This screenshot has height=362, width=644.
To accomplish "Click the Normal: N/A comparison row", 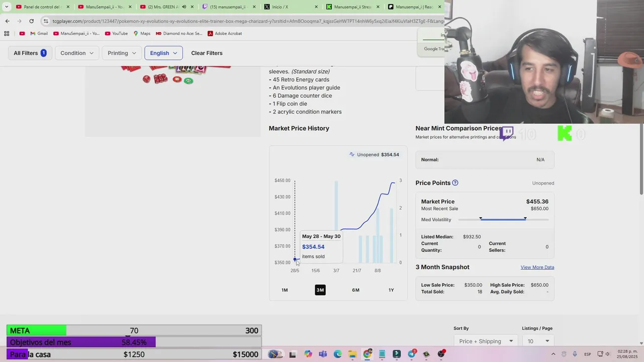I will 485,160.
